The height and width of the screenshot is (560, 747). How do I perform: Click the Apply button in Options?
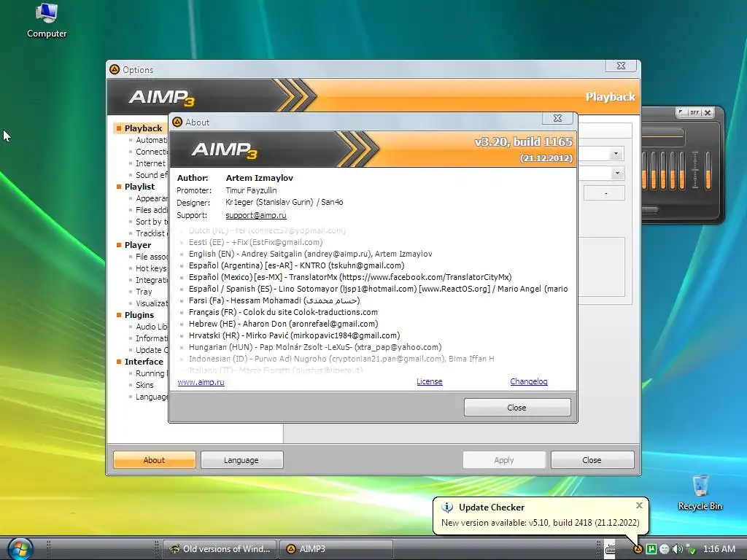(504, 460)
